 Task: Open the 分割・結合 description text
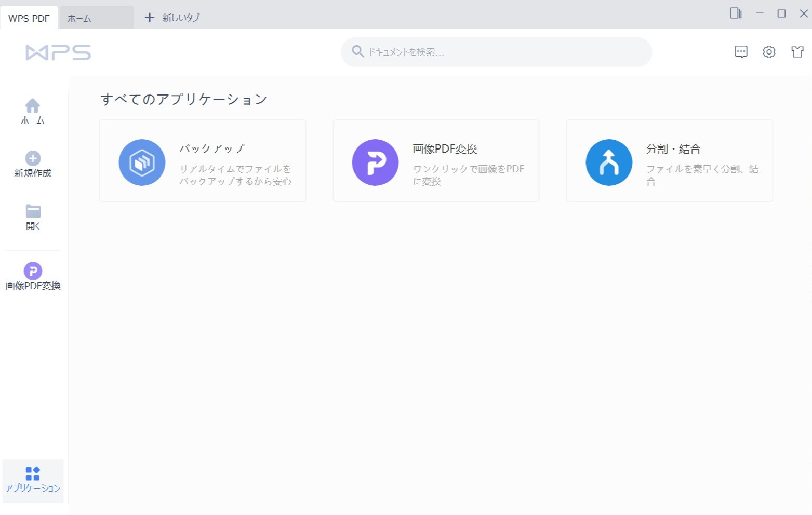(702, 175)
